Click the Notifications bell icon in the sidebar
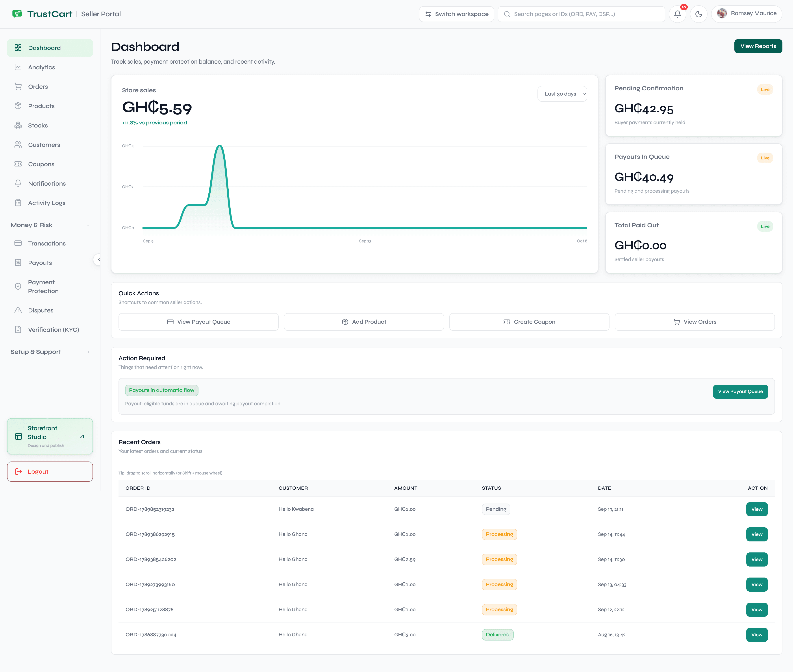Image resolution: width=793 pixels, height=672 pixels. [x=18, y=183]
